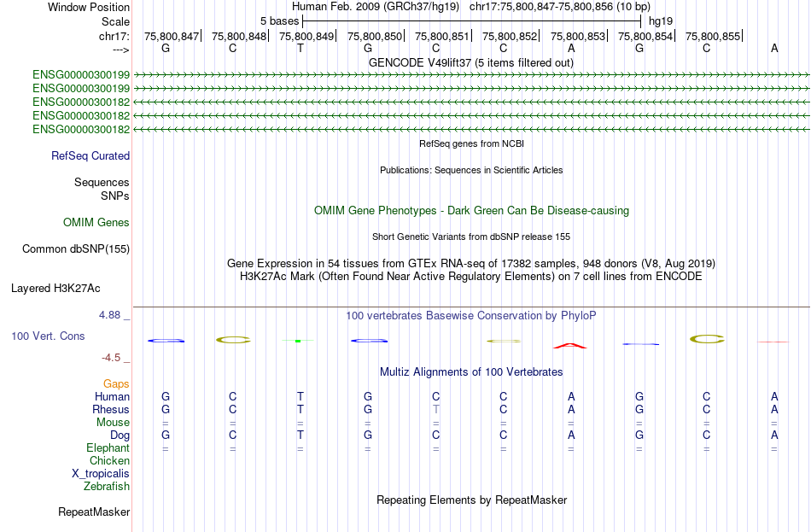This screenshot has height=532, width=811.
Task: Click the -4.5 lower PhyloP scale value
Action: point(111,358)
